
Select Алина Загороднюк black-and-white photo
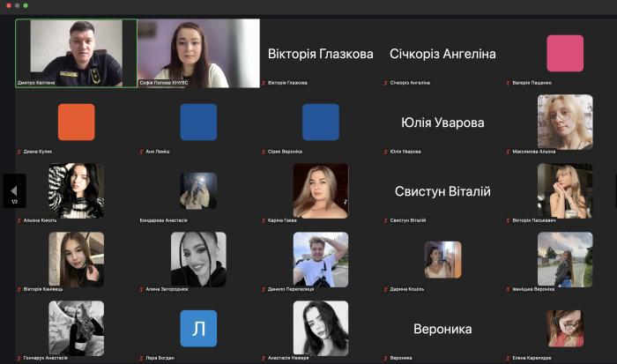198,259
